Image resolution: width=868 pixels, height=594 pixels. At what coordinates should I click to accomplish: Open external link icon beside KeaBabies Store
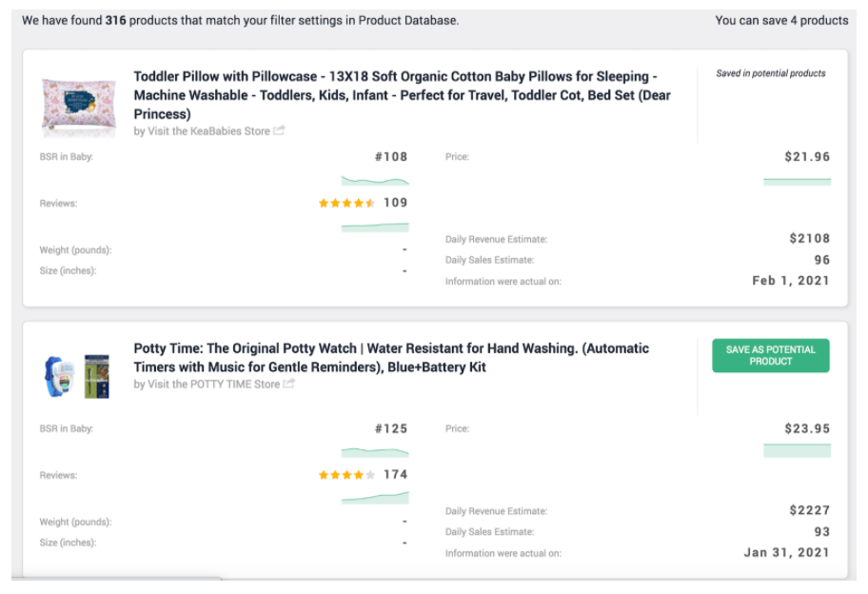pos(280,130)
